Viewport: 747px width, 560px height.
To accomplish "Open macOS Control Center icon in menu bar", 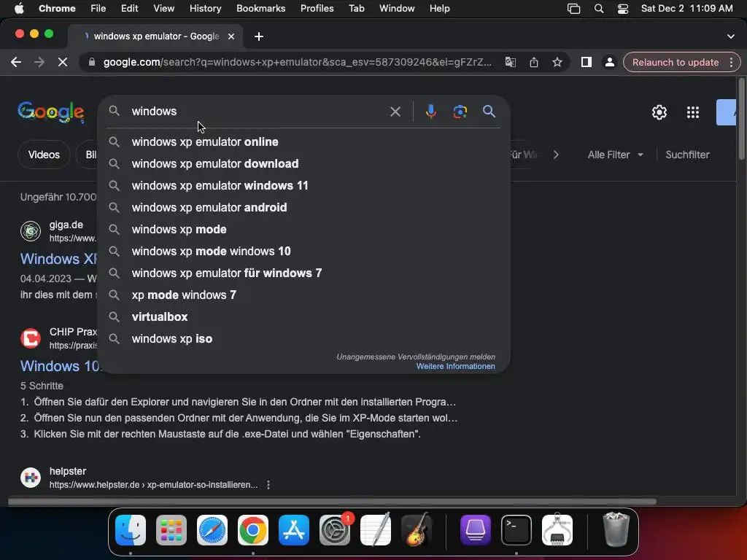I will click(x=623, y=9).
